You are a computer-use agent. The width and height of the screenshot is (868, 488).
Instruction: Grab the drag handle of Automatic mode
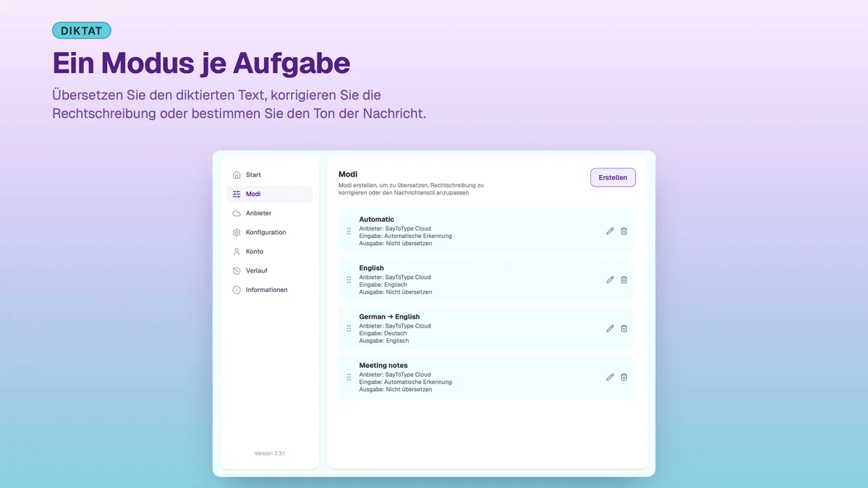tap(349, 231)
